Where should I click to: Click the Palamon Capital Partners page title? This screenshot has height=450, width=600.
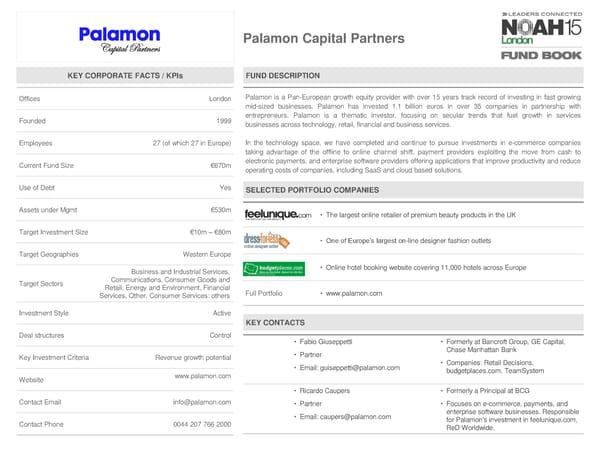coord(324,39)
